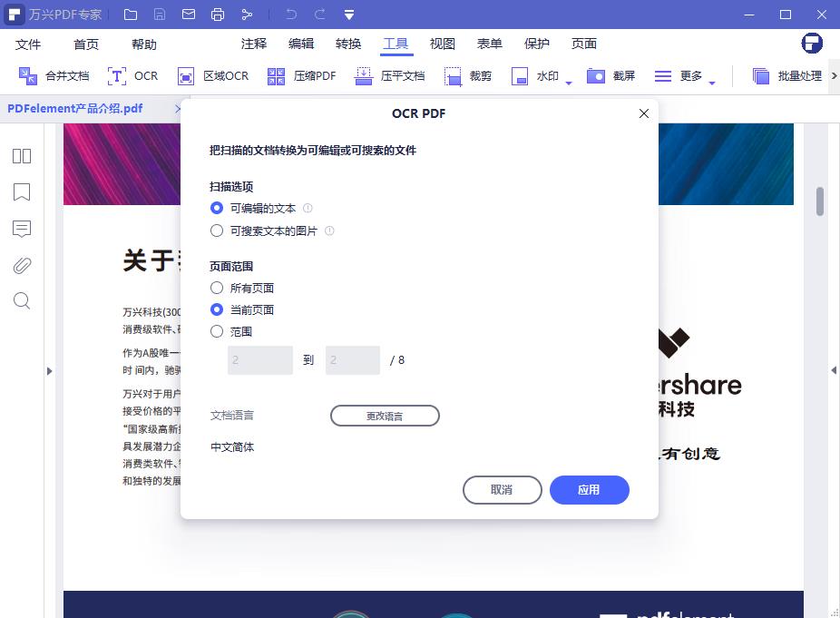Select the 截屏 (Capture) tool
Image resolution: width=840 pixels, height=618 pixels.
coord(611,76)
